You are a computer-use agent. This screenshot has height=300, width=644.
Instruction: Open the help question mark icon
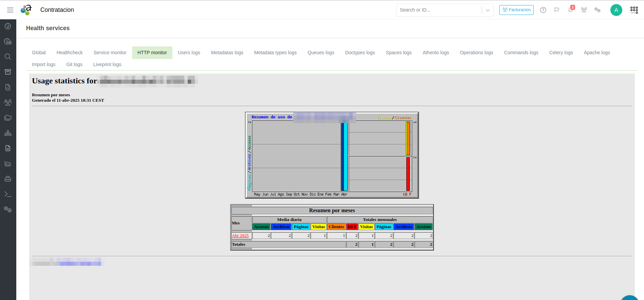543,10
